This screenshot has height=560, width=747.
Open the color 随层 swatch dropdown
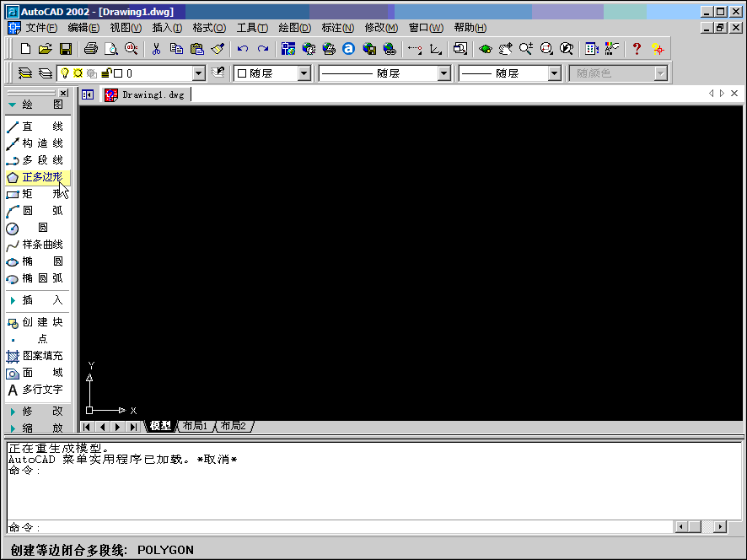coord(304,74)
